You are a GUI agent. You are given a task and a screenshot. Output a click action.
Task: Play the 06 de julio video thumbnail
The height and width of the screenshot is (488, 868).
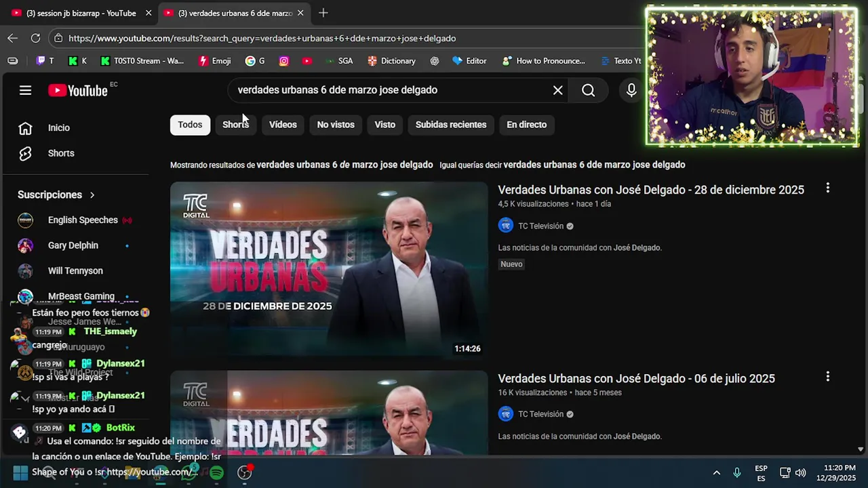pyautogui.click(x=329, y=413)
